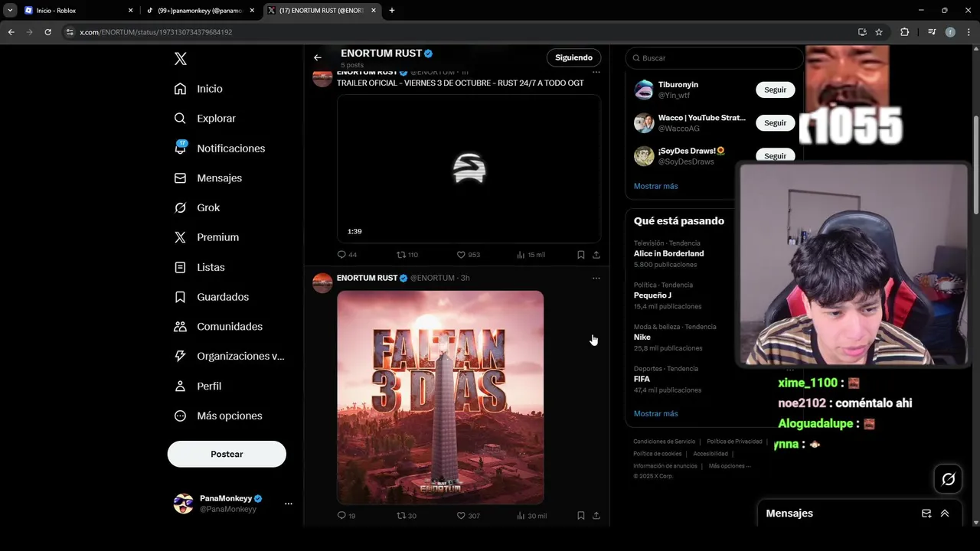View trailer post stats 15 mil
980x551 pixels.
[531, 255]
